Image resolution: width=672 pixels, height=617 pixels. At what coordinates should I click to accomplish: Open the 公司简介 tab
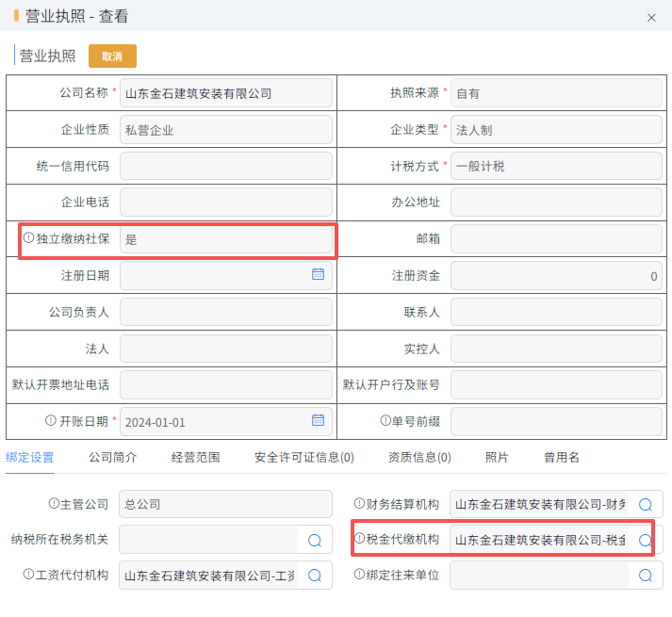tap(113, 458)
